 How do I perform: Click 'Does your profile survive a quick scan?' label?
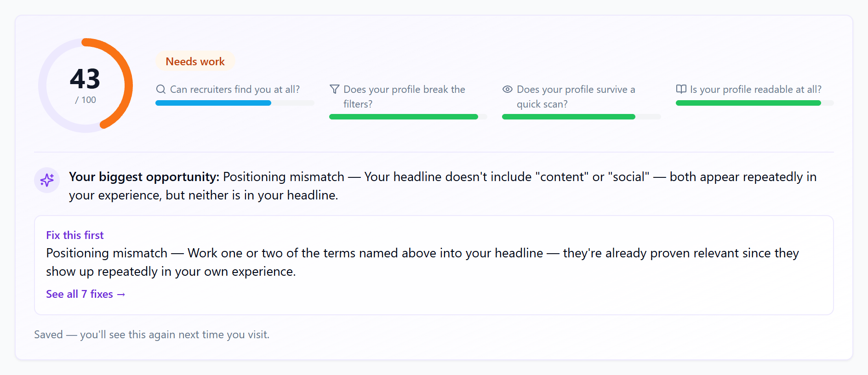576,97
